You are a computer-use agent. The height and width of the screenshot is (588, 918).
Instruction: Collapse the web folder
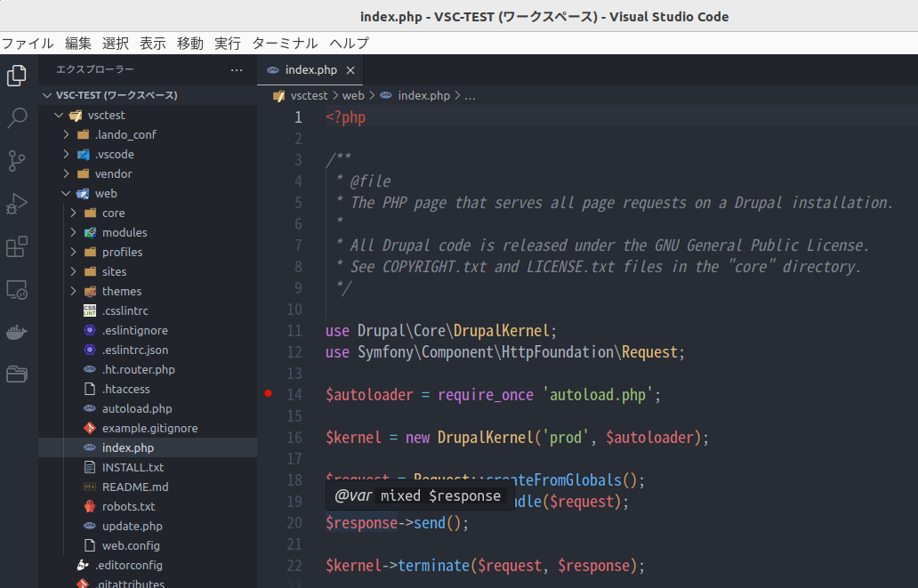click(x=66, y=193)
